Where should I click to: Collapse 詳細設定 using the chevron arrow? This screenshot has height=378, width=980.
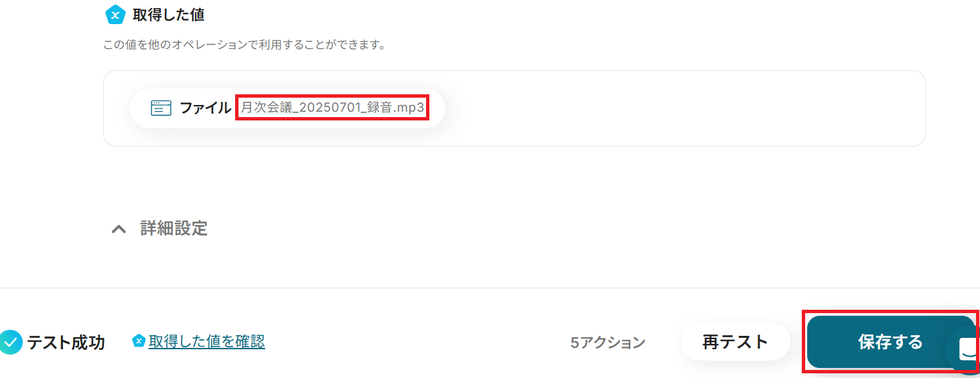pos(119,229)
